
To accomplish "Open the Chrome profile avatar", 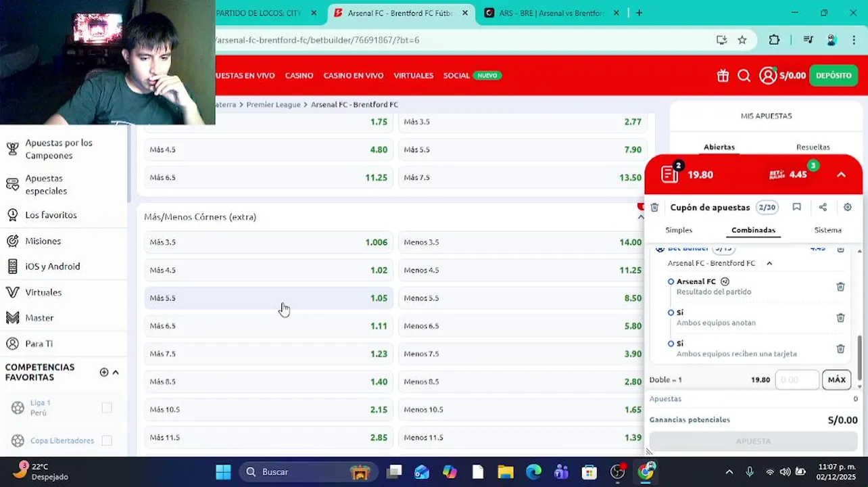I will point(832,40).
